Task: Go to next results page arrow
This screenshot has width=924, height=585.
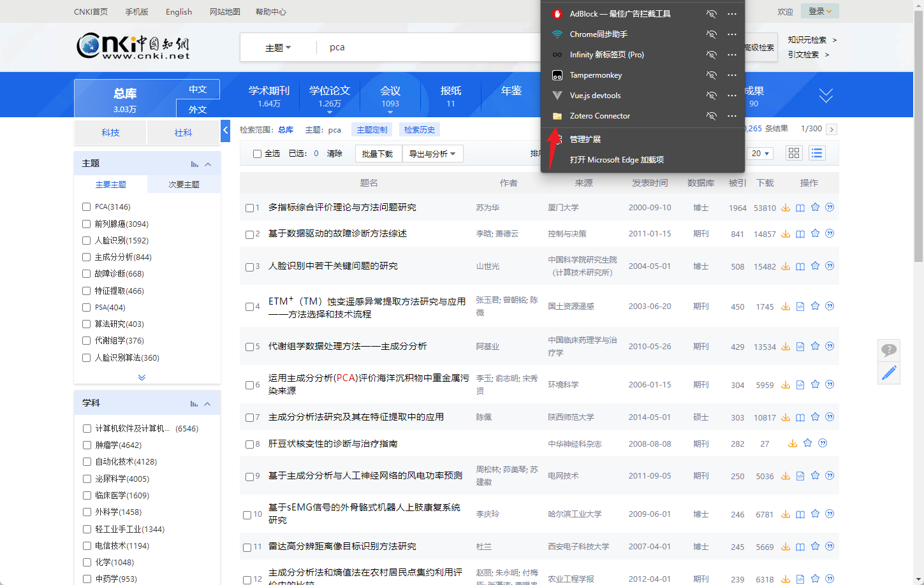Action: 832,129
